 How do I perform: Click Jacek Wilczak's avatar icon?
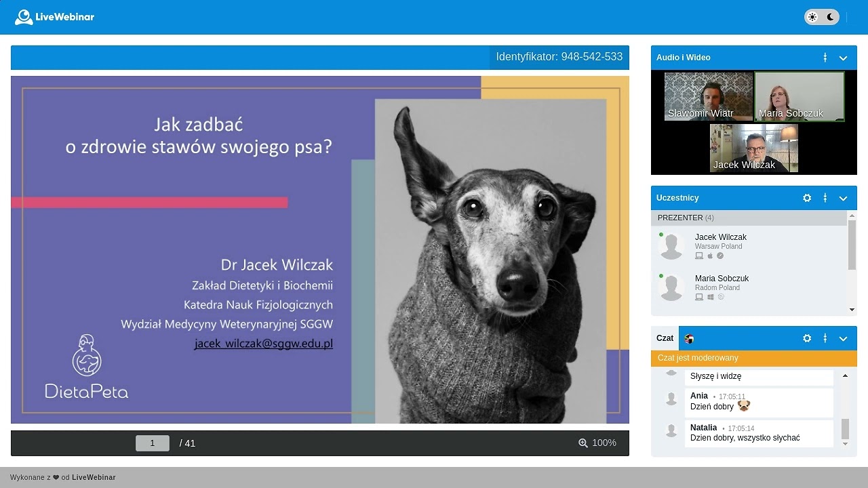pos(671,247)
